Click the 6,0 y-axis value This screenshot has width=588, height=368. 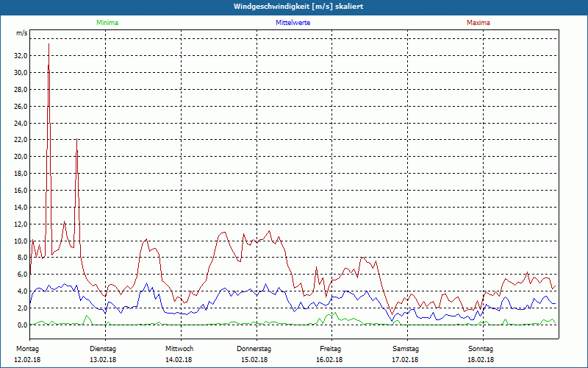pos(23,275)
